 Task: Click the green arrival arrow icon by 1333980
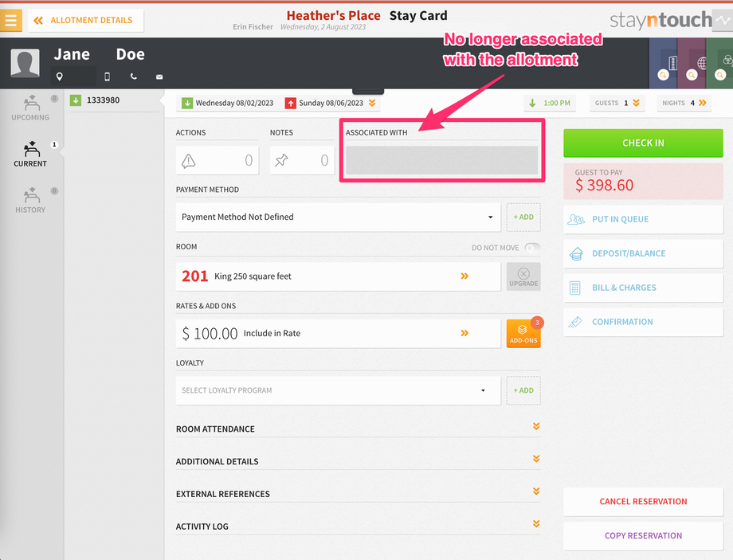click(76, 100)
